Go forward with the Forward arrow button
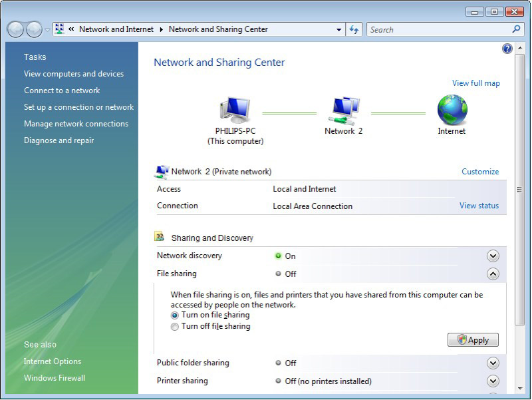The image size is (532, 400). coord(34,29)
